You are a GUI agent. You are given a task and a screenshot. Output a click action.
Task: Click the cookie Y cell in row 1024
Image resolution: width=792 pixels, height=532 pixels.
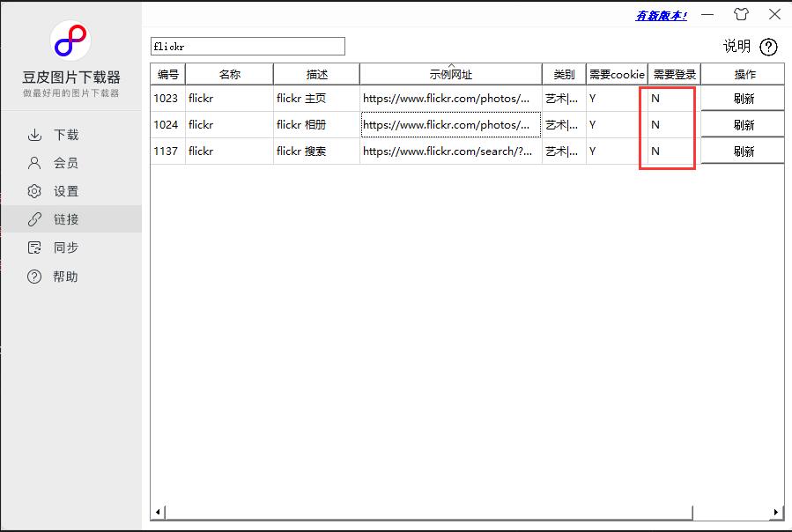[617, 125]
